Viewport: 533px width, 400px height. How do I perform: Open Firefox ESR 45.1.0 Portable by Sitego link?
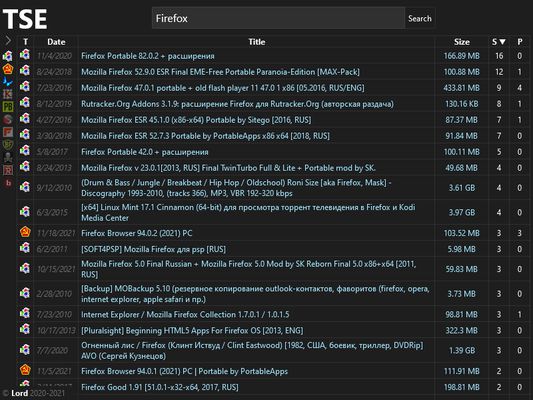pos(196,120)
